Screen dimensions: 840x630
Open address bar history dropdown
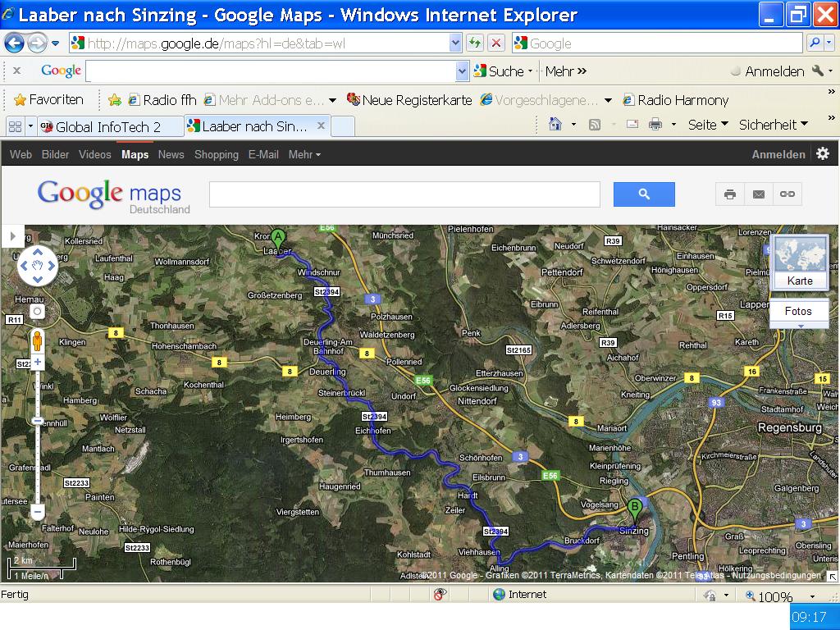[455, 43]
